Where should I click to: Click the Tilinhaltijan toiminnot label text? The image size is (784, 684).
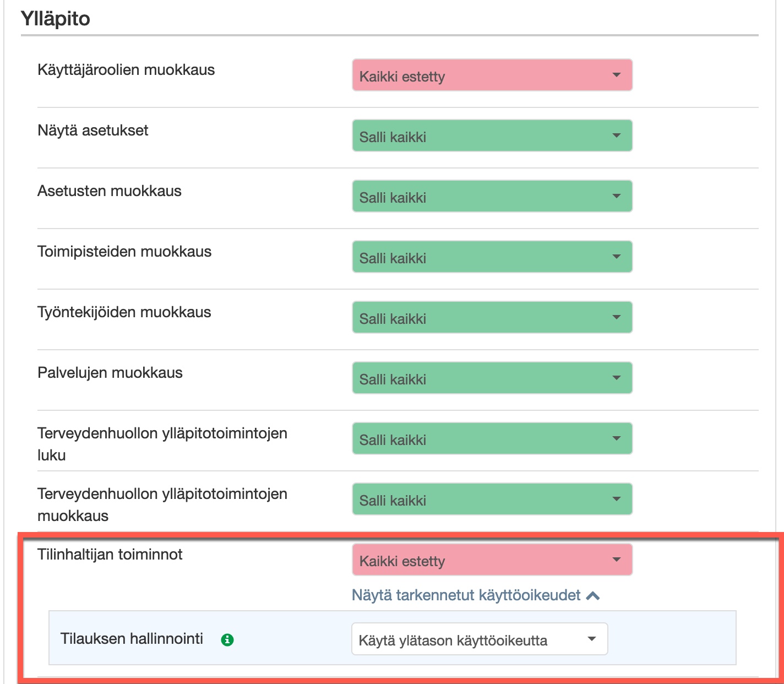pos(110,555)
